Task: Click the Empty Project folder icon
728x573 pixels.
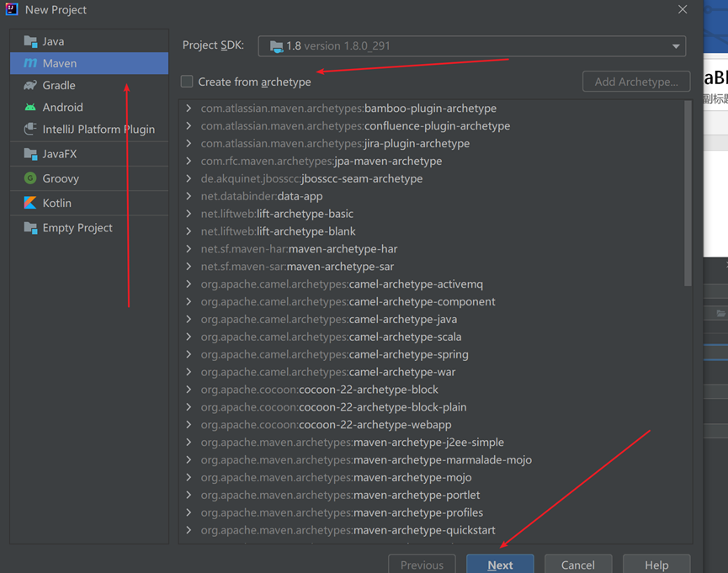Action: [30, 227]
